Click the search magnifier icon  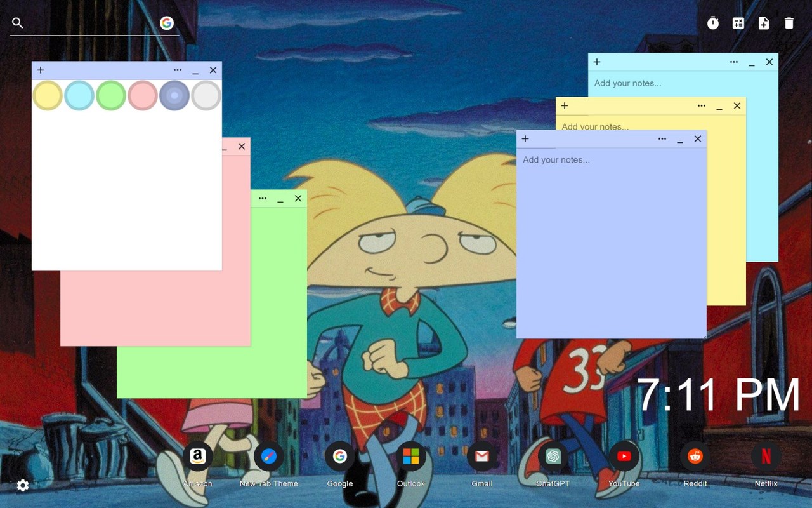click(x=18, y=23)
